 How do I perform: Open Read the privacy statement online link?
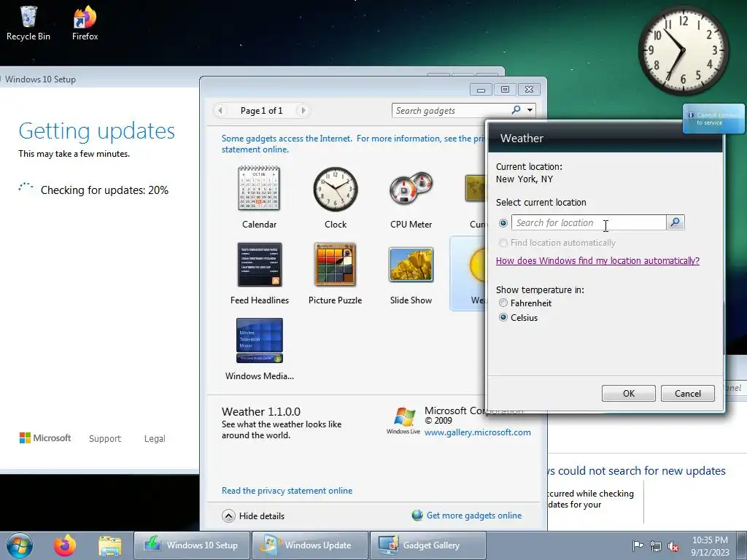click(x=287, y=491)
